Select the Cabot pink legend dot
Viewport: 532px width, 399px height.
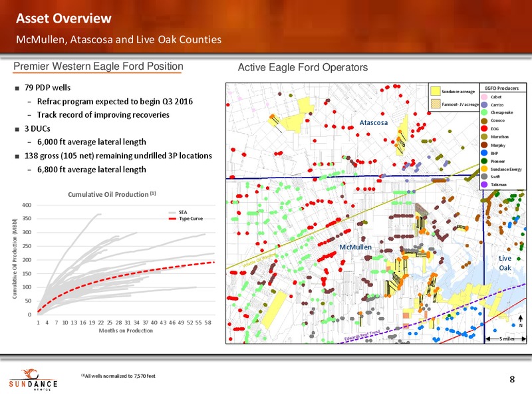[484, 97]
